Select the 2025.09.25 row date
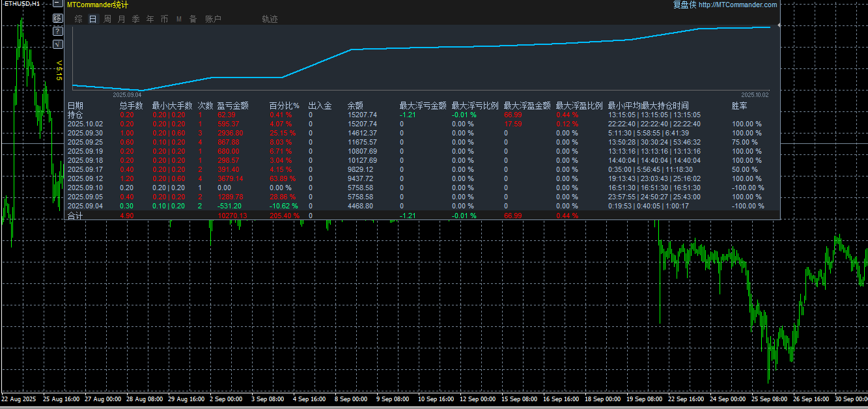This screenshot has width=868, height=409. [85, 142]
